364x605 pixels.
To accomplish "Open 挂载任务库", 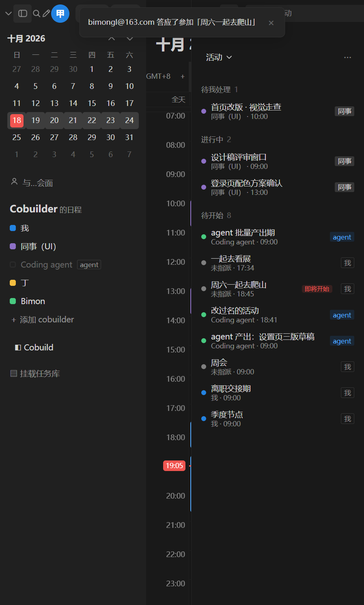I will pyautogui.click(x=35, y=374).
